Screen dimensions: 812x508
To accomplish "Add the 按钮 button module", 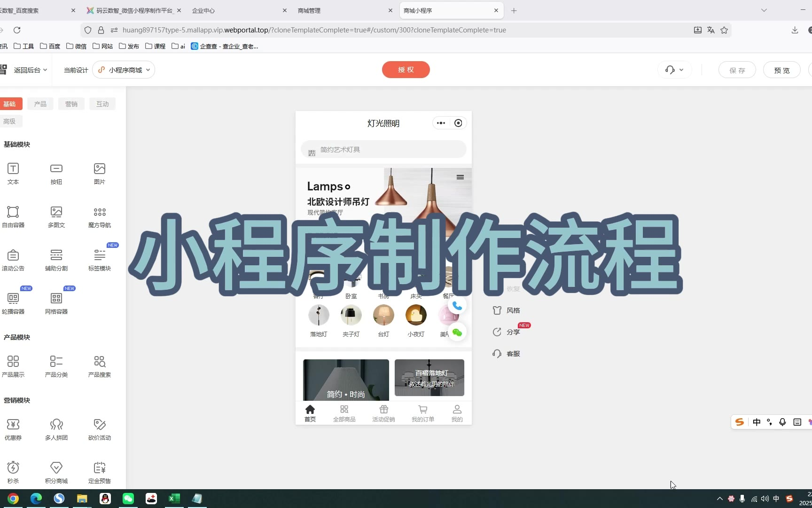I will (56, 174).
